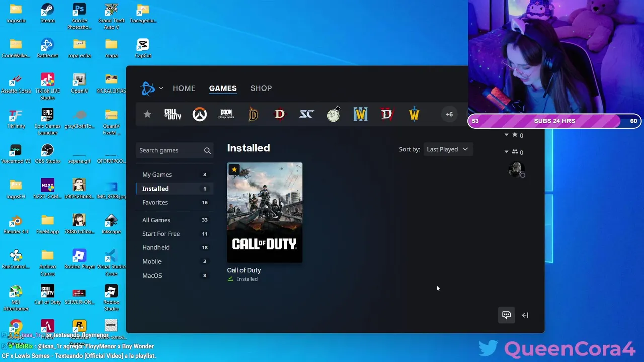The height and width of the screenshot is (362, 644).
Task: Open Overwatch from the favorites bar
Action: coord(200,114)
